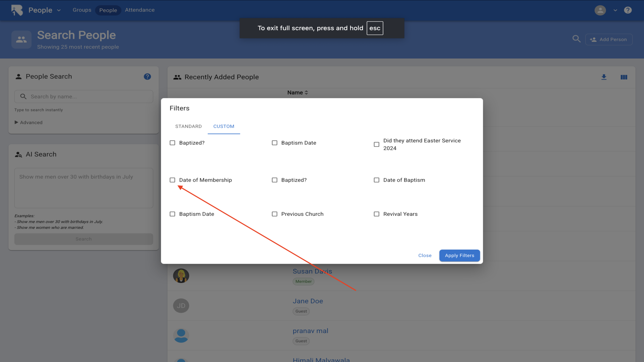Viewport: 644px width, 362px height.
Task: Check the Date of Membership checkbox
Action: pyautogui.click(x=172, y=180)
